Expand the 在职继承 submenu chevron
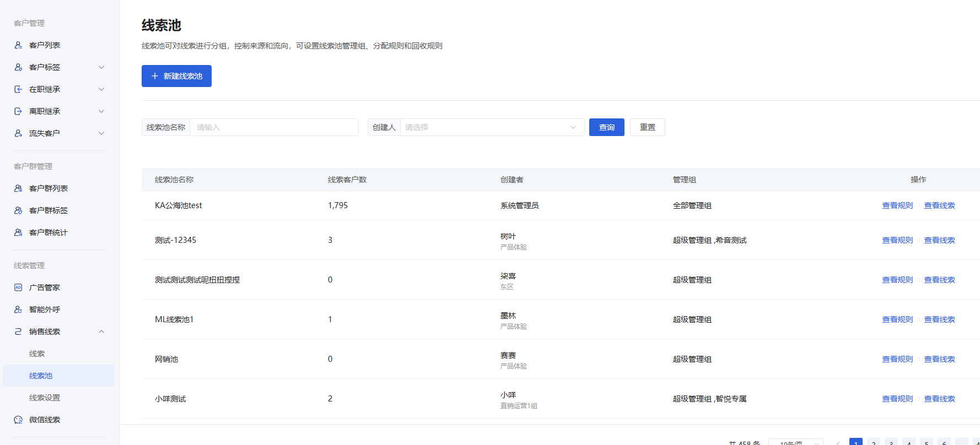Viewport: 980px width, 445px height. [x=101, y=89]
